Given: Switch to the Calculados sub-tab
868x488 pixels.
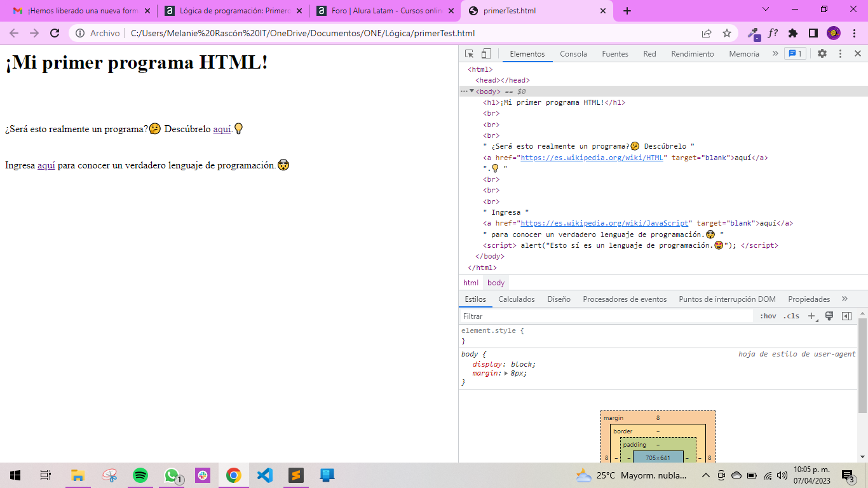Looking at the screenshot, I should [x=517, y=299].
